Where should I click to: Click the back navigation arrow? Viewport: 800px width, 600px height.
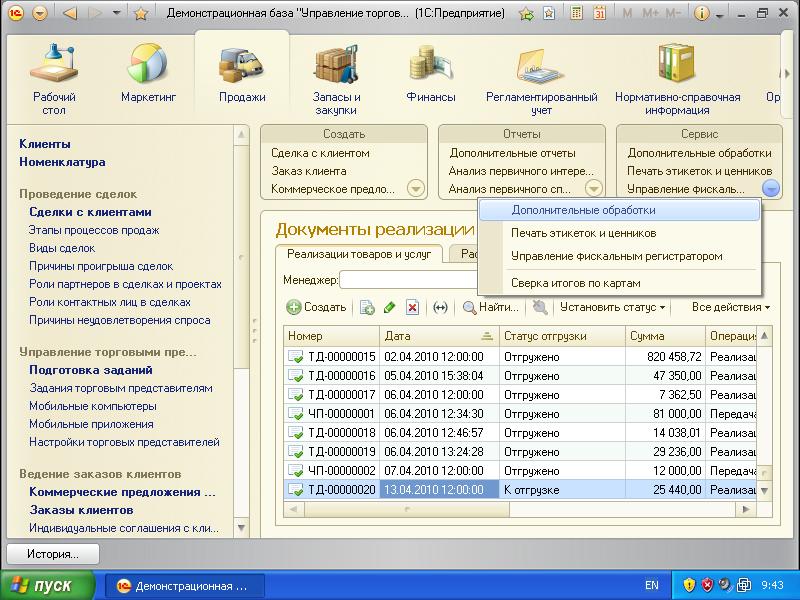69,14
